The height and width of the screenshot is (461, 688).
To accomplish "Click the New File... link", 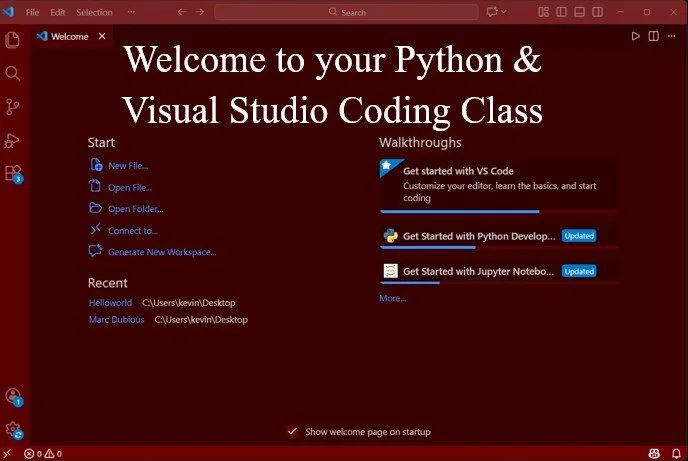I will pyautogui.click(x=128, y=166).
